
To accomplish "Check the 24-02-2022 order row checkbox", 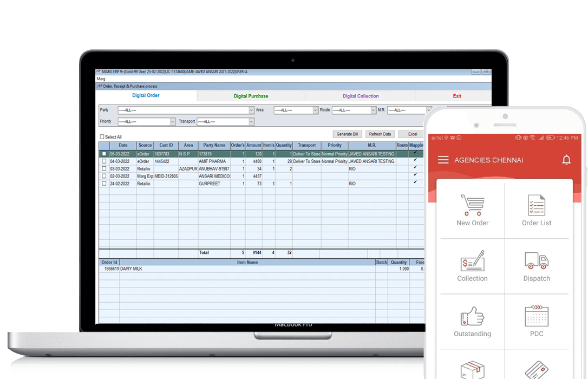I will 104,184.
